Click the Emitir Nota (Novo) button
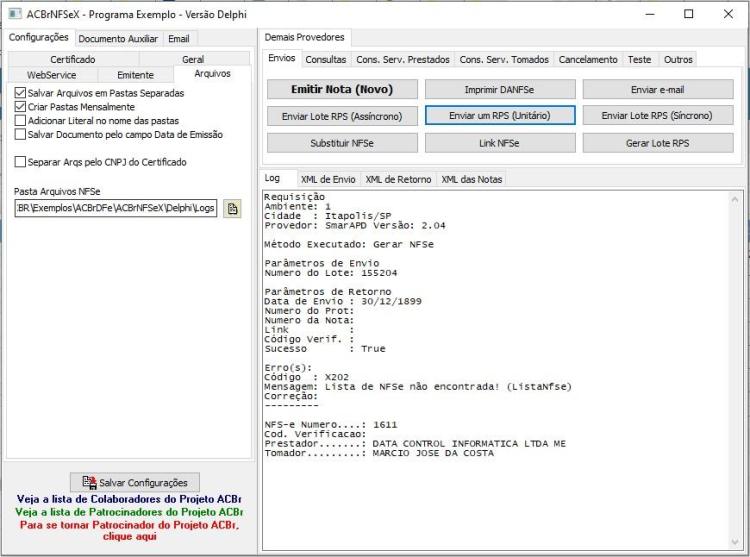Viewport: 750px width, 557px height. click(342, 89)
